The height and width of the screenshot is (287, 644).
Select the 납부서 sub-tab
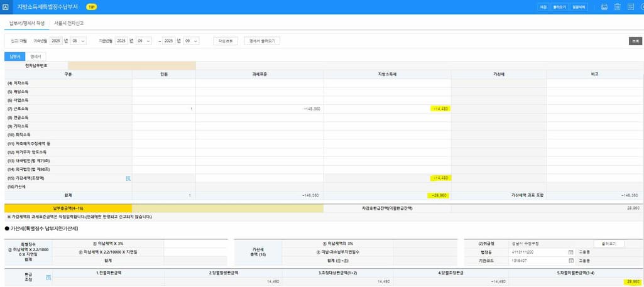pyautogui.click(x=14, y=57)
